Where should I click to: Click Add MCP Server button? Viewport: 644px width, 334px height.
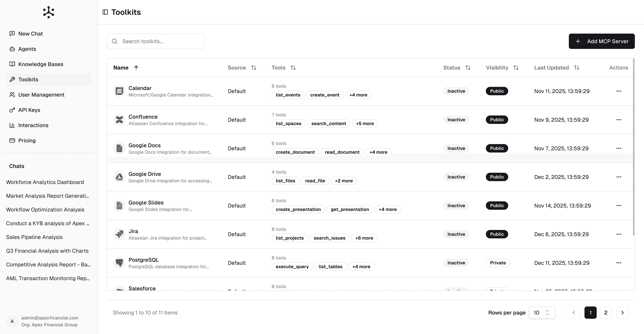point(602,41)
